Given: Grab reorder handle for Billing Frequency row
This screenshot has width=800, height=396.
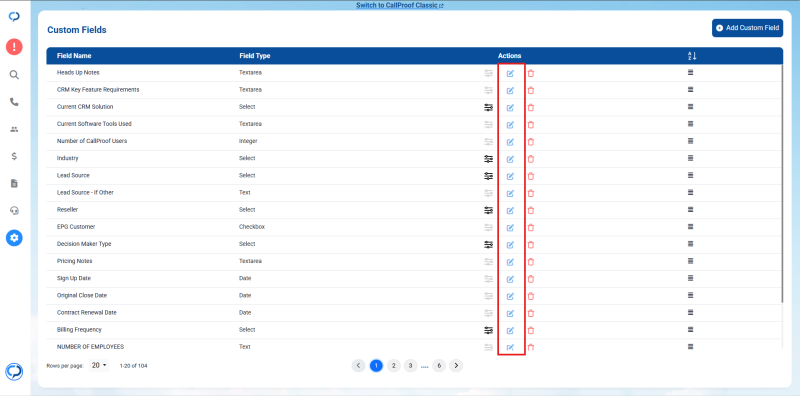Looking at the screenshot, I should coord(690,329).
